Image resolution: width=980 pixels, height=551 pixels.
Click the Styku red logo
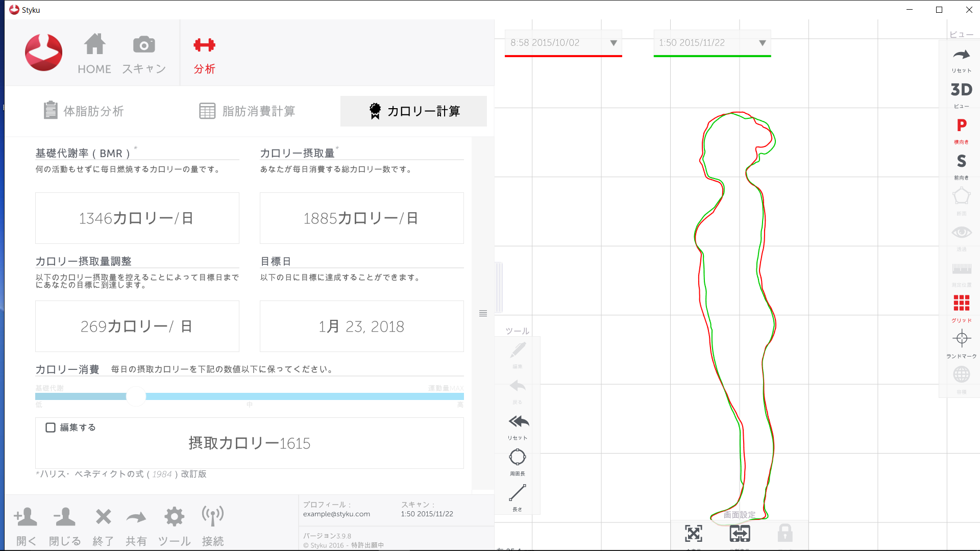click(44, 53)
